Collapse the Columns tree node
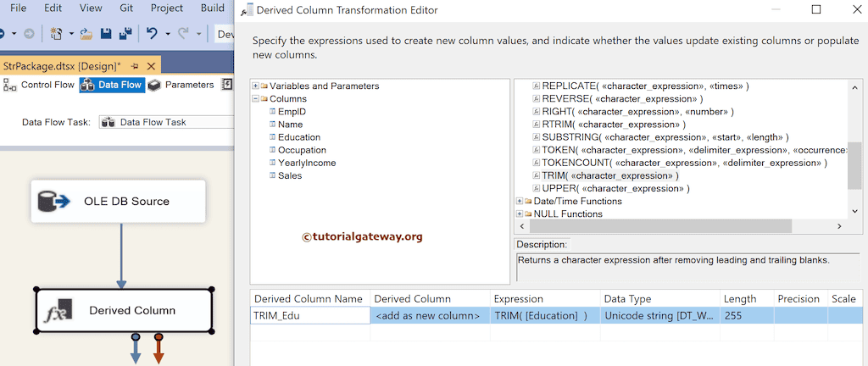The width and height of the screenshot is (868, 366). (x=255, y=99)
